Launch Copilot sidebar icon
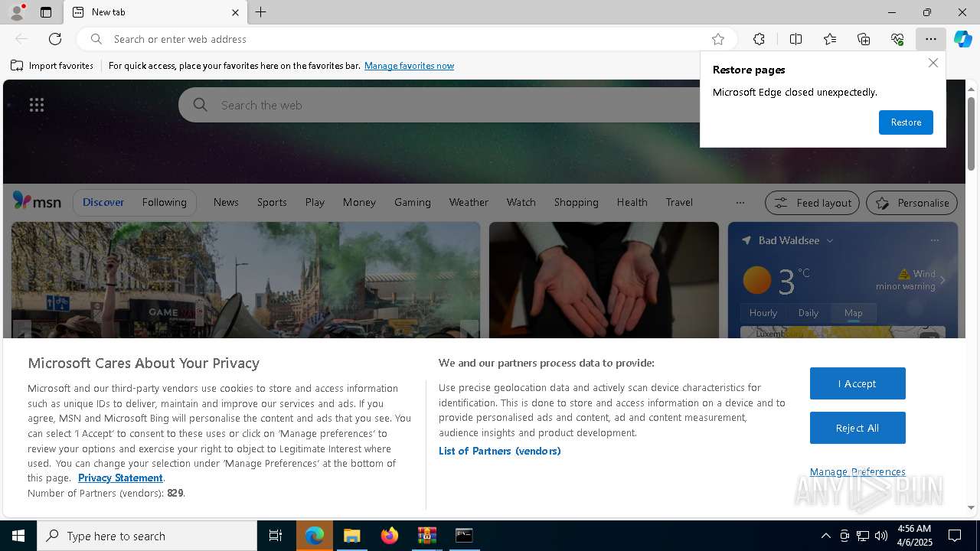 pyautogui.click(x=963, y=39)
